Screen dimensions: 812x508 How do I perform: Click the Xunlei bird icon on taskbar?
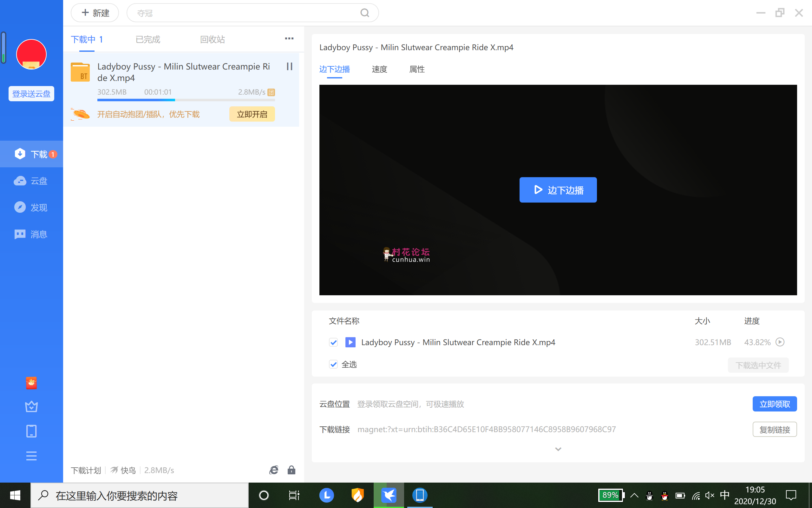[389, 495]
